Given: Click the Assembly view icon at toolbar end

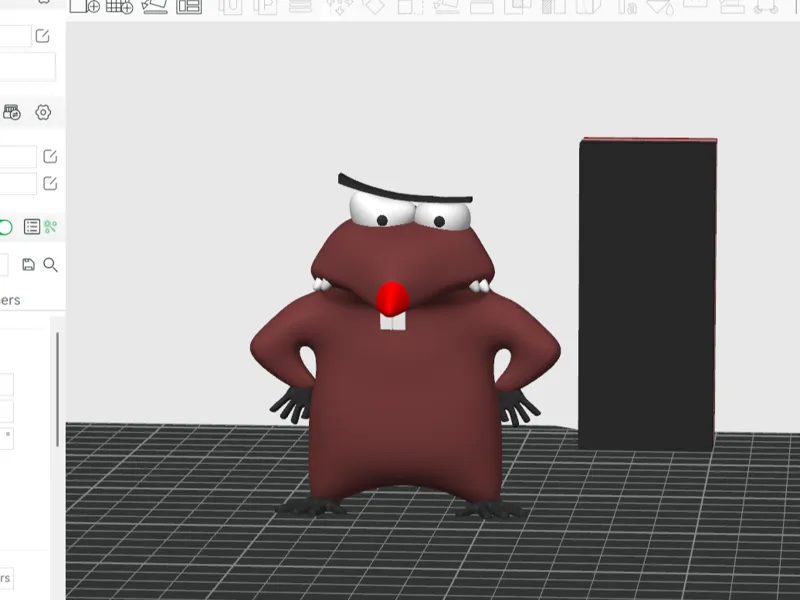Looking at the screenshot, I should click(x=765, y=6).
